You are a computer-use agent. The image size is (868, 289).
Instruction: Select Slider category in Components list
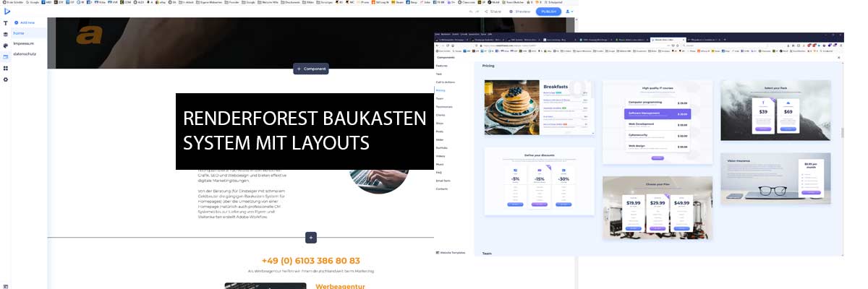pos(440,139)
